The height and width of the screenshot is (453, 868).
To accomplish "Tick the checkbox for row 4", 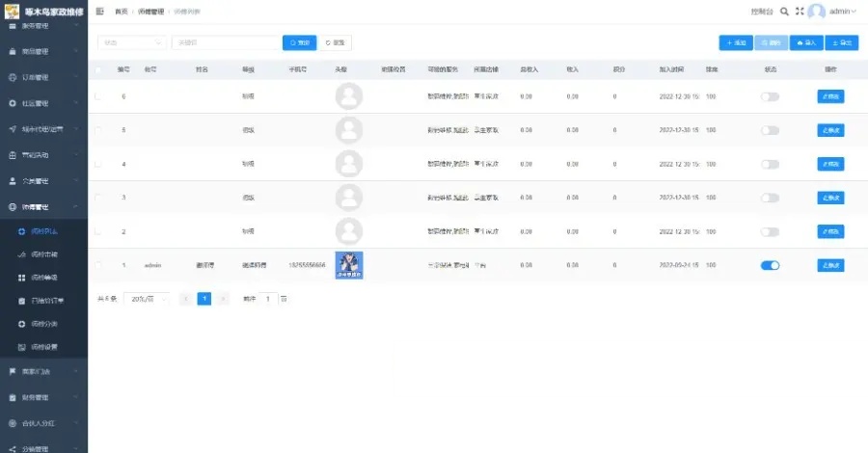I will [97, 164].
